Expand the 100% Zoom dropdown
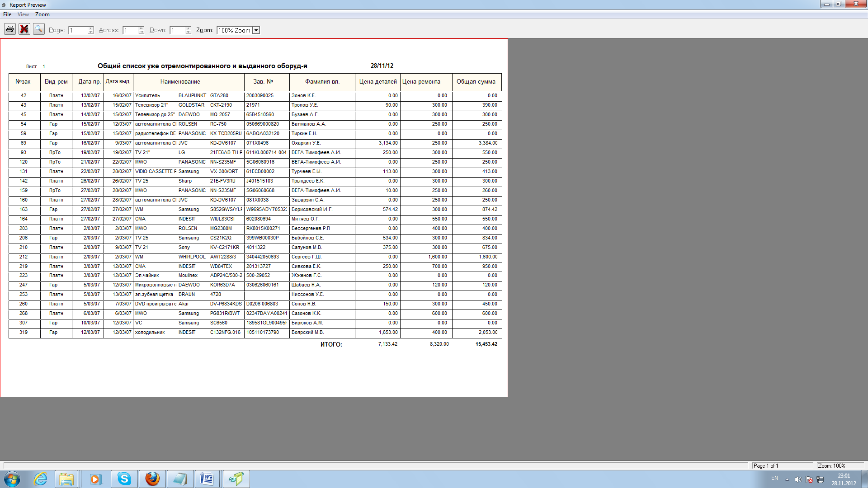This screenshot has width=868, height=488. tap(256, 30)
